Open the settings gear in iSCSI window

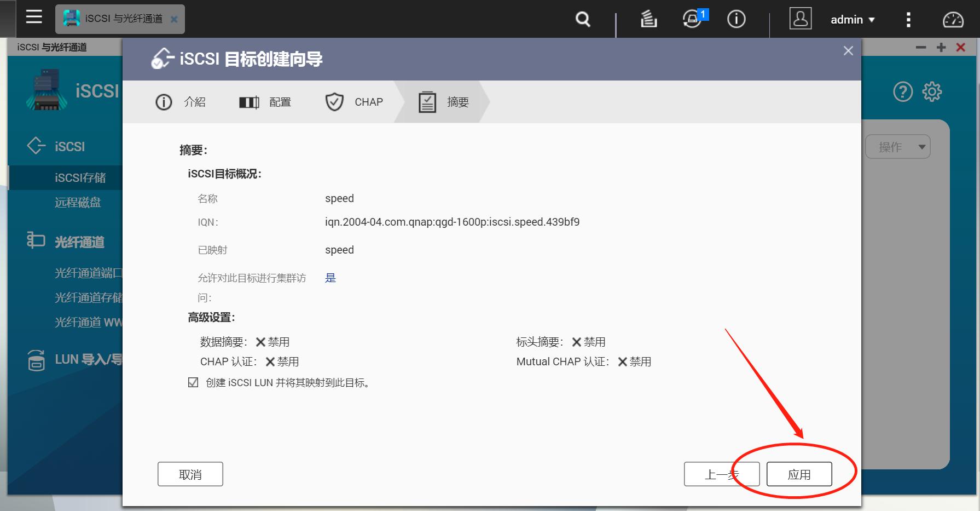[x=932, y=91]
